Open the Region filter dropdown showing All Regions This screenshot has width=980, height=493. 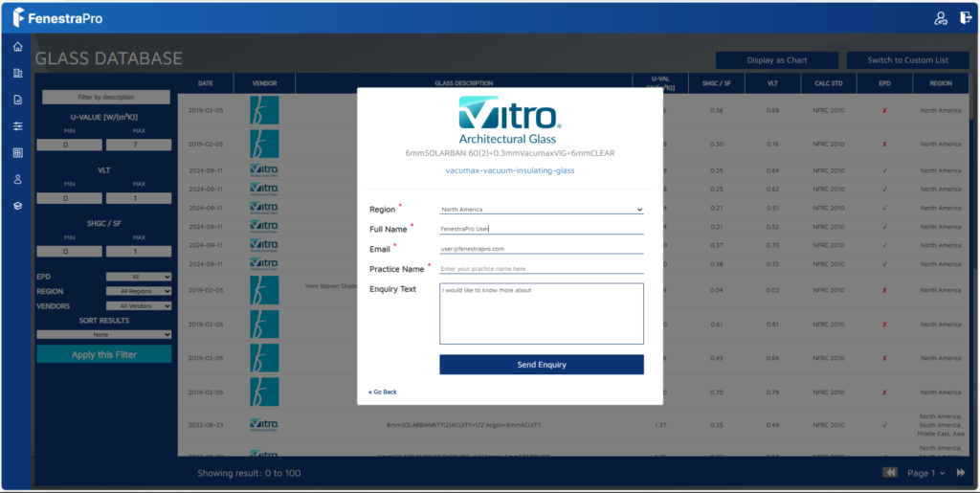[x=138, y=291]
